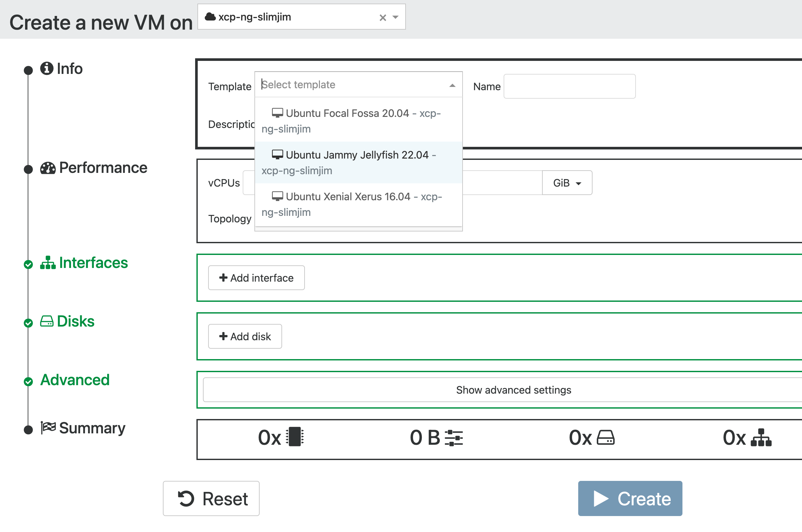Expand the pool selector dropdown arrow

coord(395,17)
